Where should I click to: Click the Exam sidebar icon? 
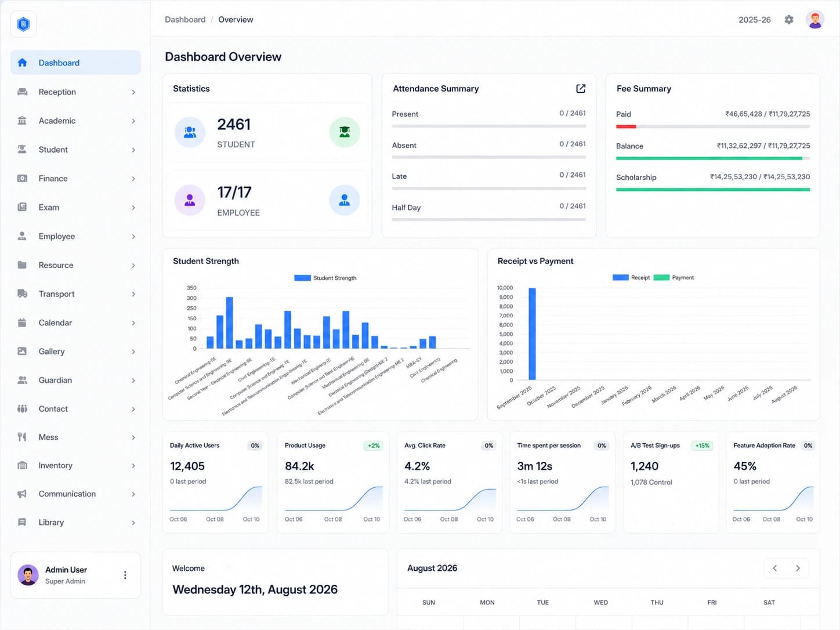pyautogui.click(x=22, y=207)
